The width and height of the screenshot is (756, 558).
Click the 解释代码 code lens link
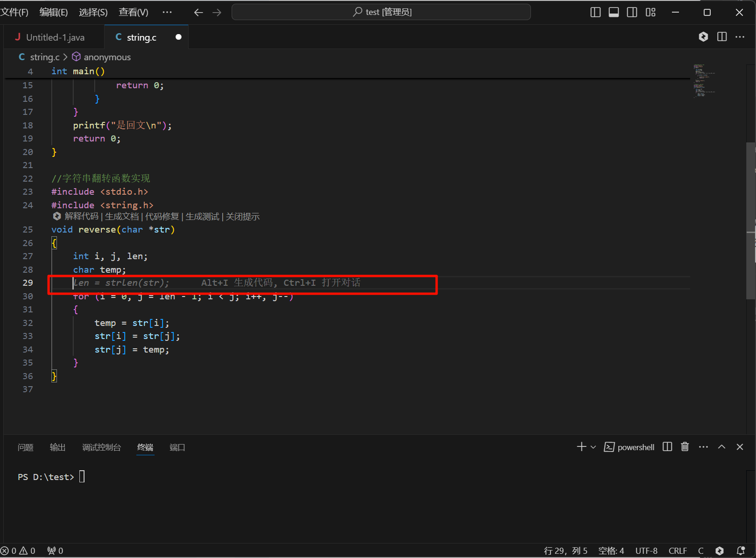(81, 216)
